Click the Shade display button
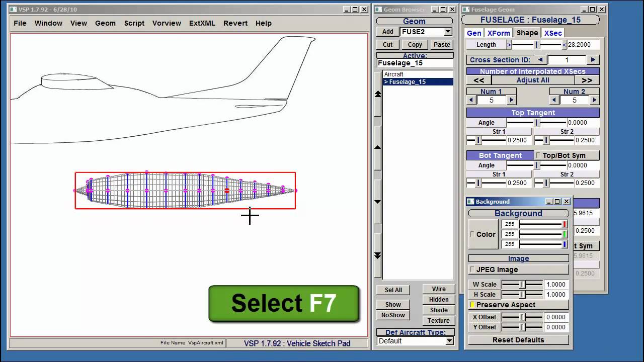The image size is (644, 362). pos(438,310)
